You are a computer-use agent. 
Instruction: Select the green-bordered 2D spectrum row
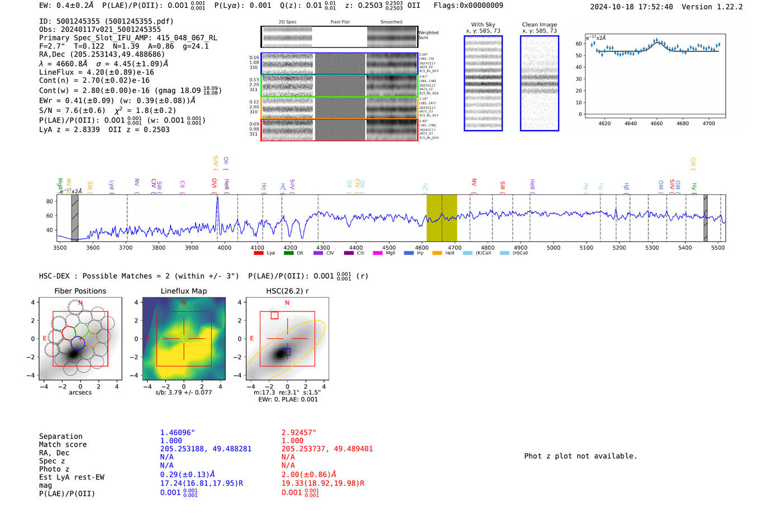click(x=339, y=85)
